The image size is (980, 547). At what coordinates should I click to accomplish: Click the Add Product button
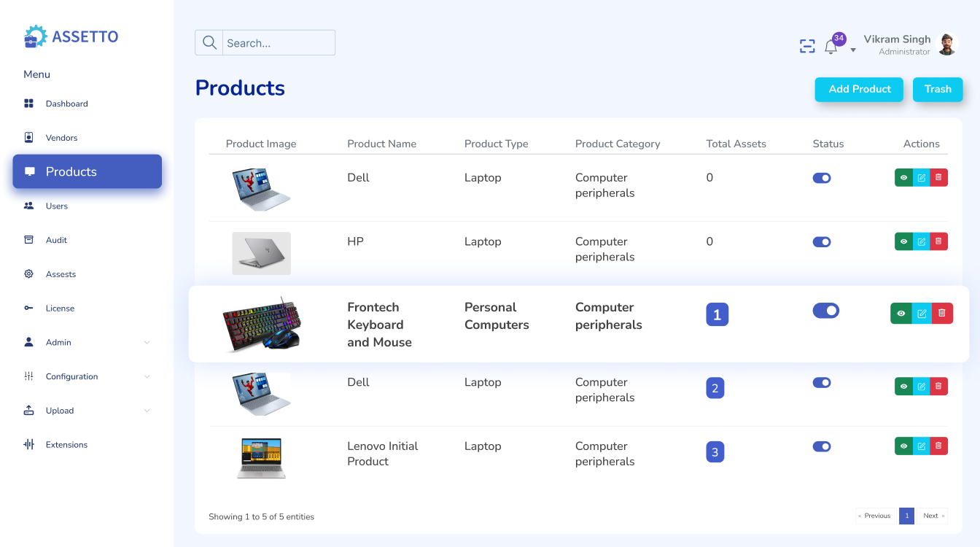coord(860,89)
